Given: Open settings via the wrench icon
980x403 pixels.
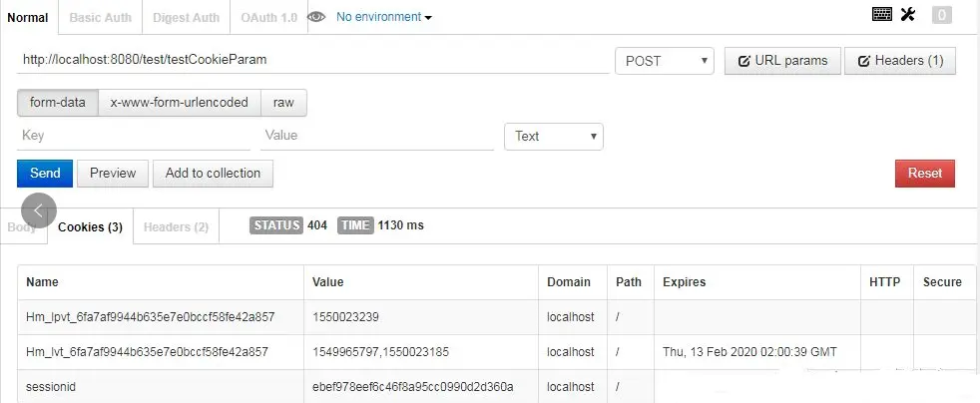Looking at the screenshot, I should [x=908, y=14].
